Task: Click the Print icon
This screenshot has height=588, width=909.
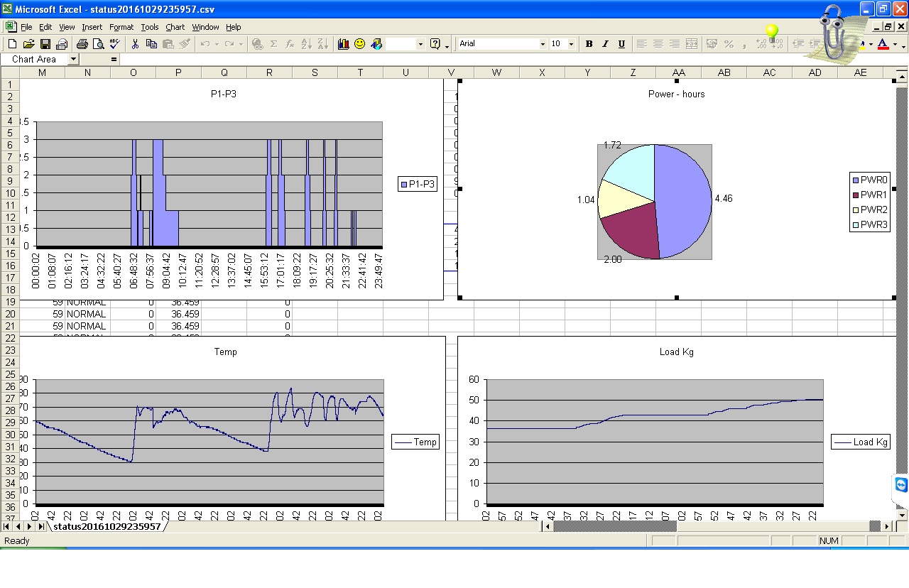Action: tap(82, 44)
